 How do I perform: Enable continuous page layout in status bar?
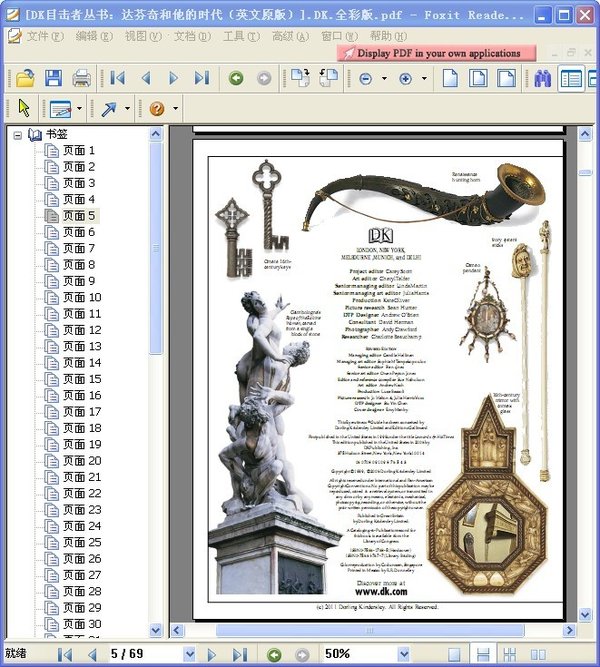tap(483, 654)
